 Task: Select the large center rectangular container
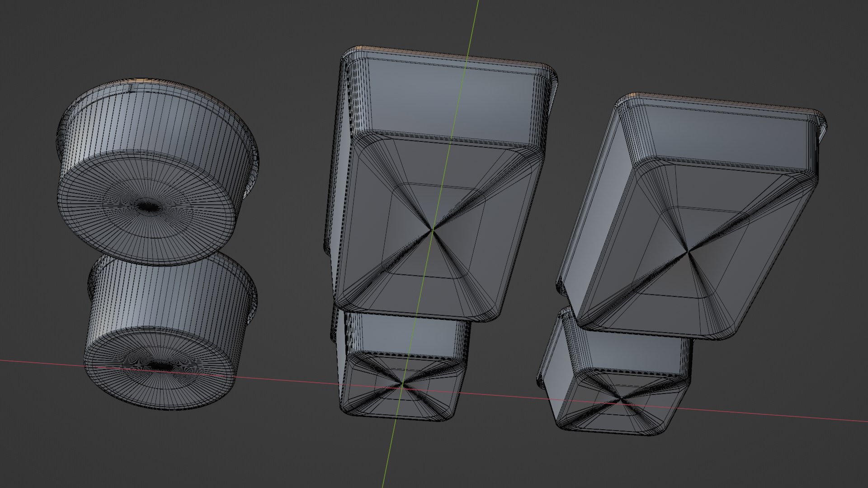tap(441, 183)
